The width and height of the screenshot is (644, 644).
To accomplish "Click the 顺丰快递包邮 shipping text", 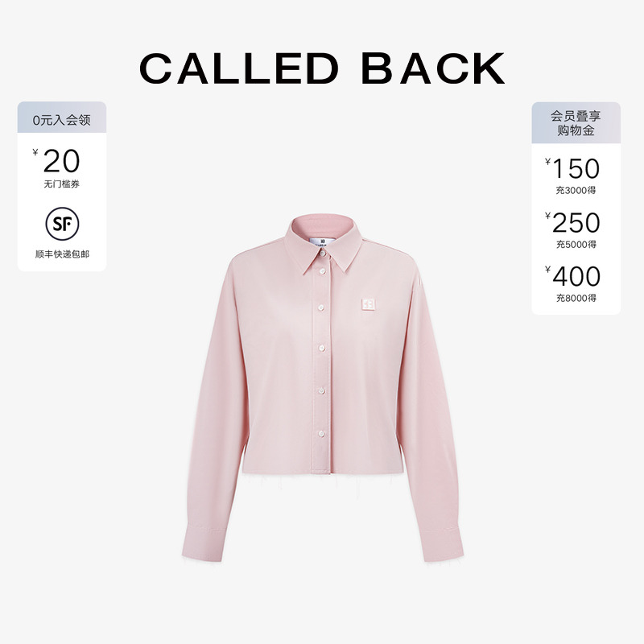I will tap(62, 254).
